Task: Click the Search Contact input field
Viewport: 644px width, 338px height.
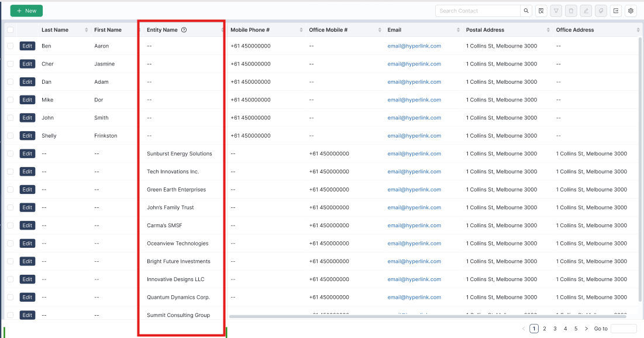Action: (478, 11)
